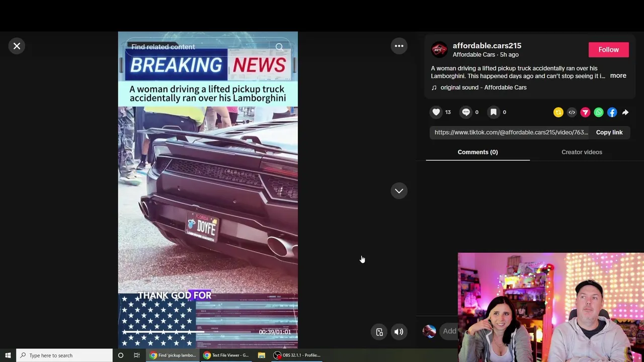
Task: Mute the video with speaker icon
Action: [x=398, y=332]
